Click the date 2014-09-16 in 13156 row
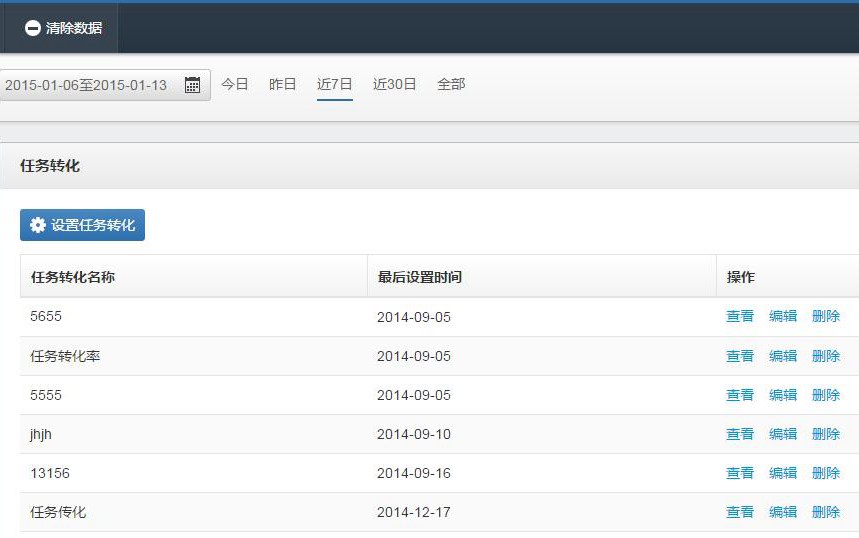859x538 pixels. point(414,473)
